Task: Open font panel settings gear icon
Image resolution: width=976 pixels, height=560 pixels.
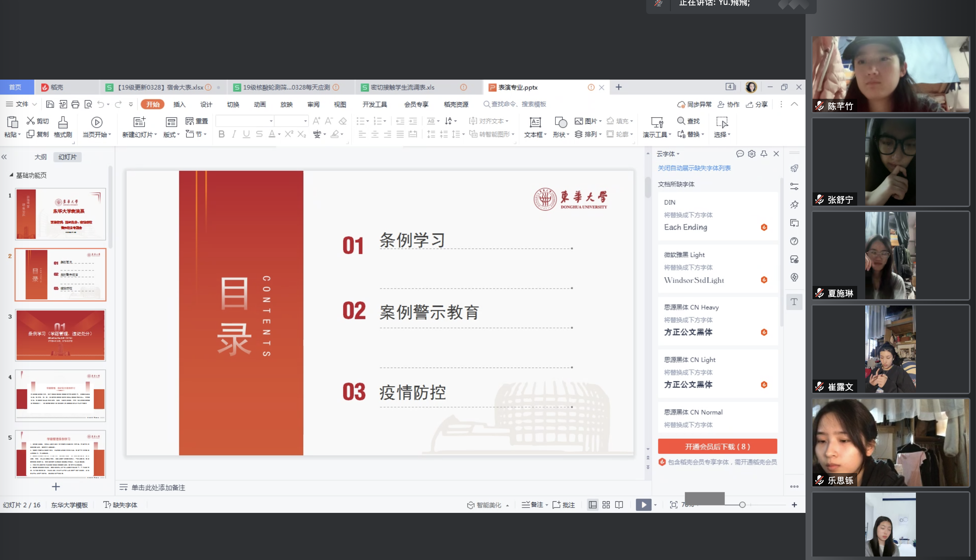Action: tap(751, 154)
